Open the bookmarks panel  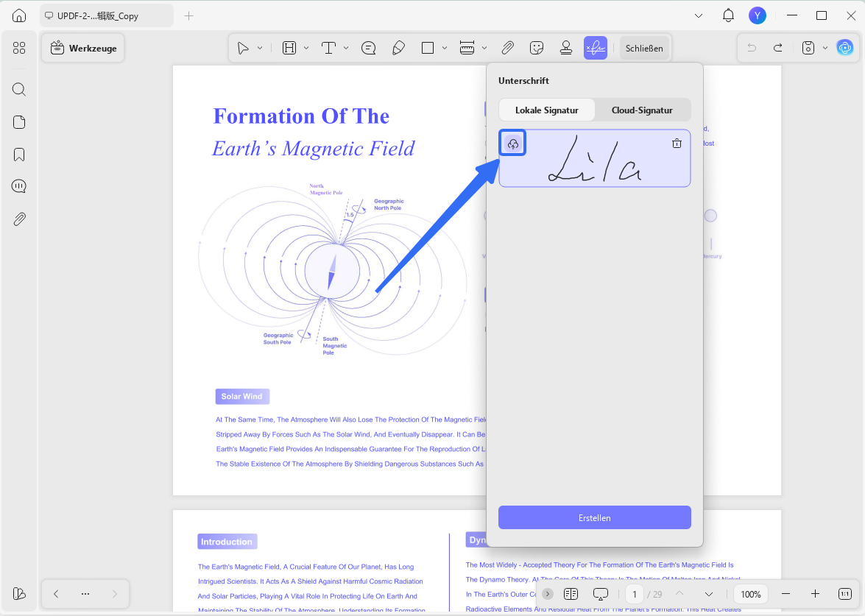point(19,155)
